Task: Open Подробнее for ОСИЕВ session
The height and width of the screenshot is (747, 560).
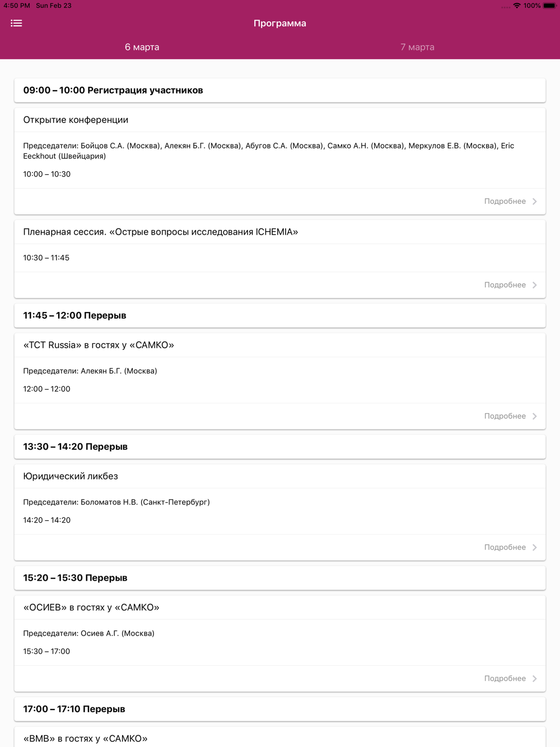Action: point(505,678)
